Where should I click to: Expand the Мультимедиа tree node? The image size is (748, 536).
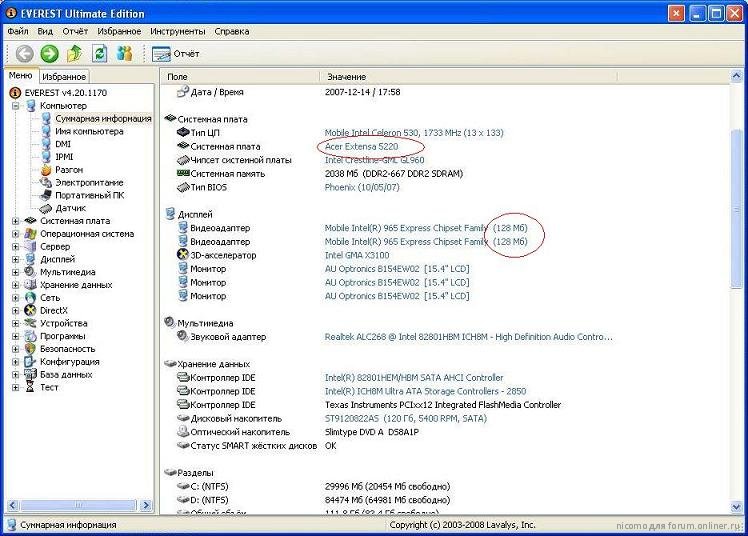click(15, 272)
